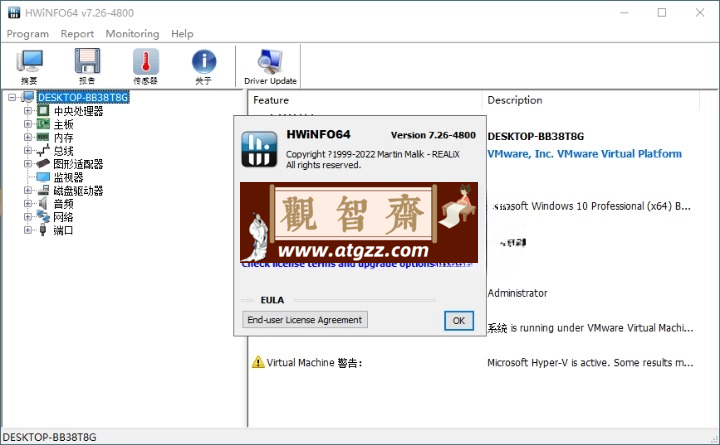This screenshot has height=445, width=720.
Task: Expand the 端口 tree node
Action: pos(28,230)
